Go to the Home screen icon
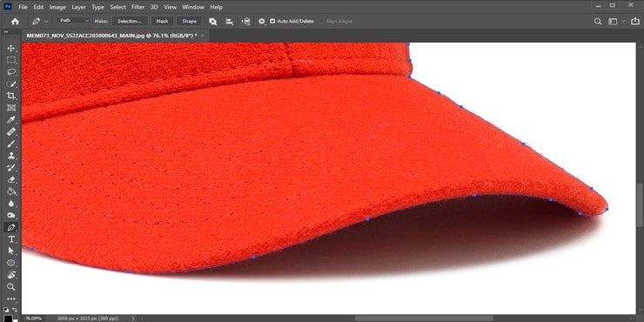 click(x=15, y=22)
